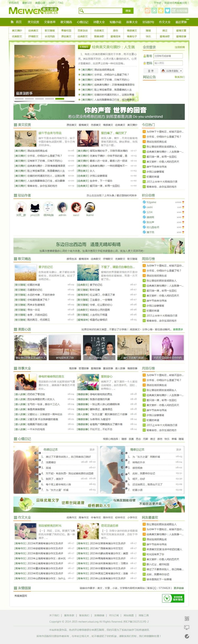Screen dimensions: 198x644
Task: Click the round pencil icon at bottom right
Action: point(187,636)
